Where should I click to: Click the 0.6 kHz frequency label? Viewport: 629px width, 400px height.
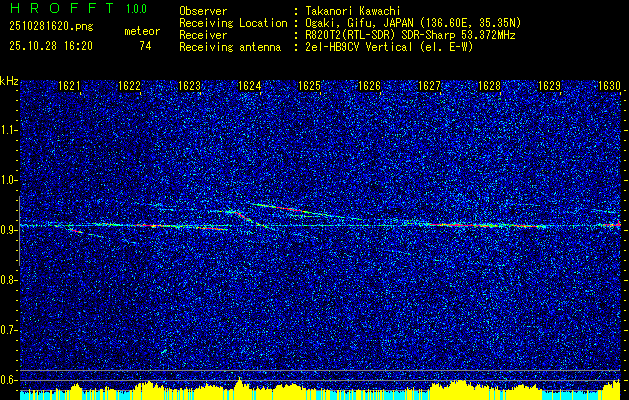point(8,380)
